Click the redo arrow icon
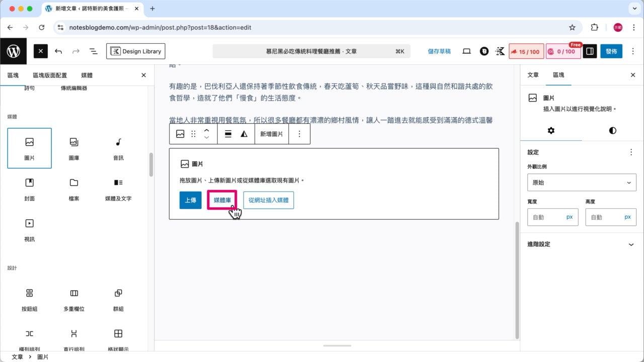Viewport: 644px width, 362px height. click(75, 51)
